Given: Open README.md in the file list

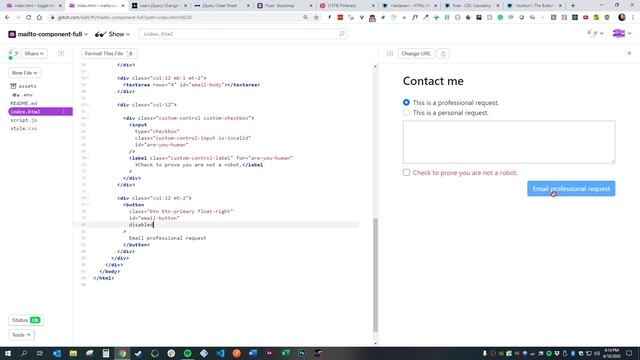Looking at the screenshot, I should pos(24,103).
